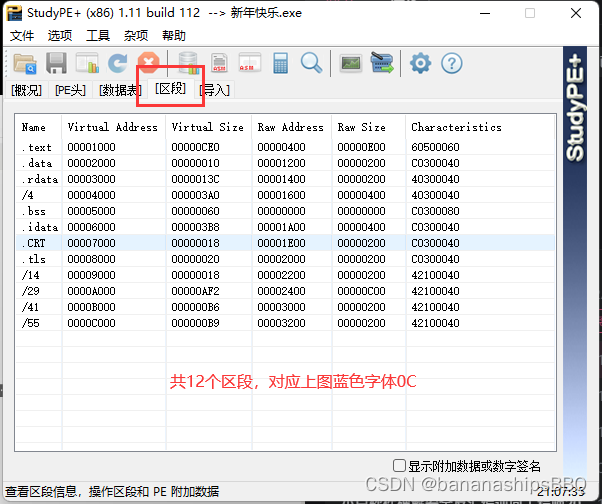Image resolution: width=602 pixels, height=504 pixels.
Task: Select the [区段] tab
Action: point(170,89)
